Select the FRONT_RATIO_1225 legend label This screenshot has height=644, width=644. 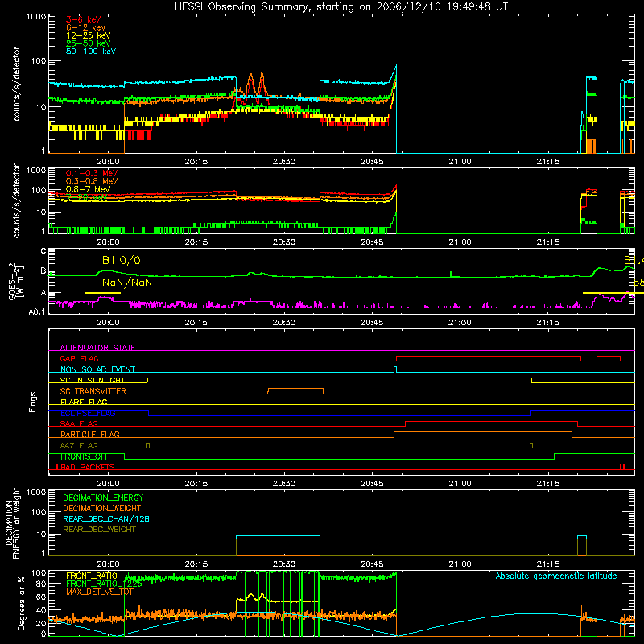(x=104, y=584)
